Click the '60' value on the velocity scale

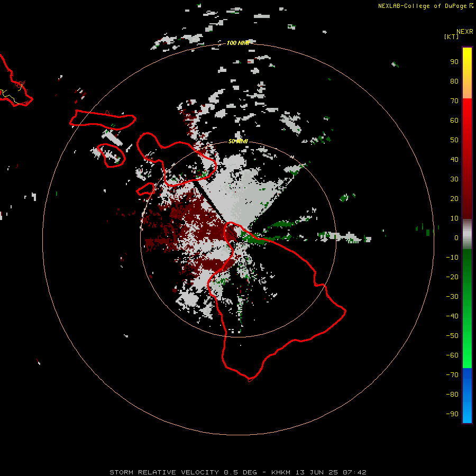pos(454,120)
